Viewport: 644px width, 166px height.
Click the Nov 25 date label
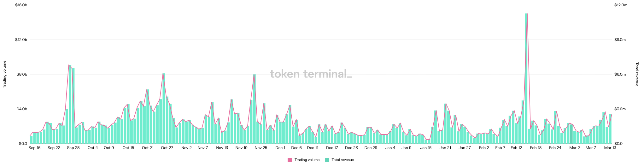coord(261,148)
